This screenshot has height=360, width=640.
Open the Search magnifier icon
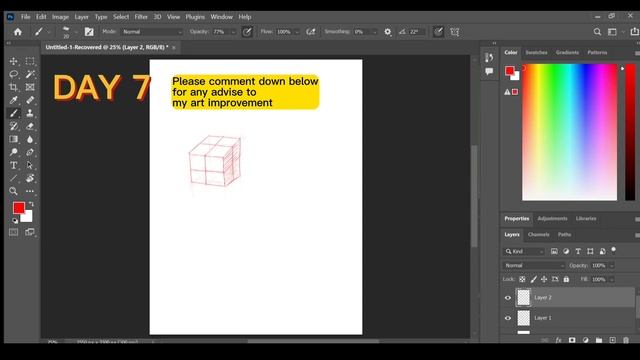click(x=597, y=32)
